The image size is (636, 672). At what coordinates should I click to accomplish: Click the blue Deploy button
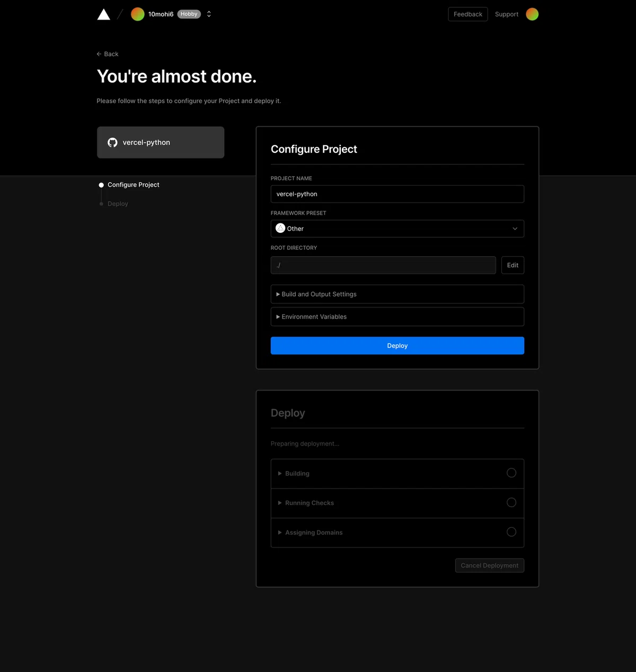point(397,346)
